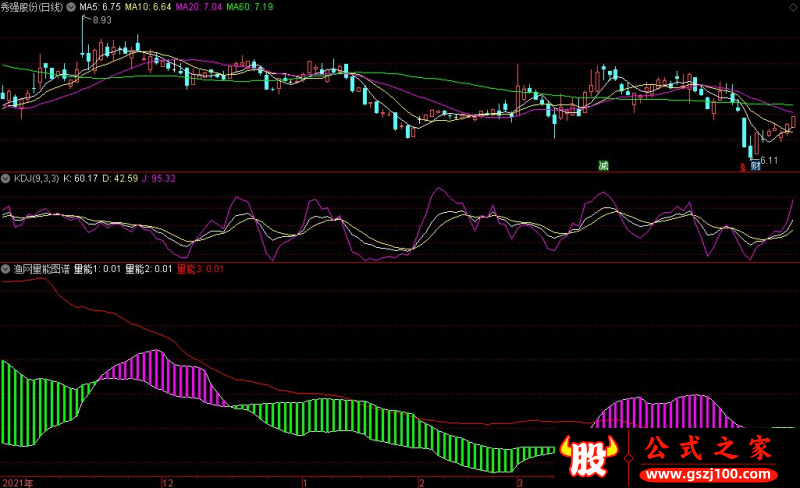The width and height of the screenshot is (800, 488).
Task: Click the red dollar sign marker icon
Action: [743, 167]
